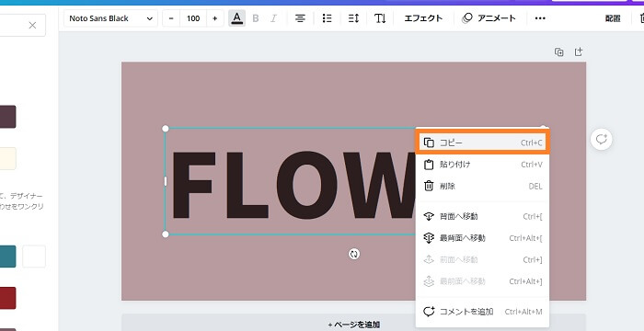This screenshot has height=331, width=644.
Task: Open the text color picker
Action: coord(236,18)
